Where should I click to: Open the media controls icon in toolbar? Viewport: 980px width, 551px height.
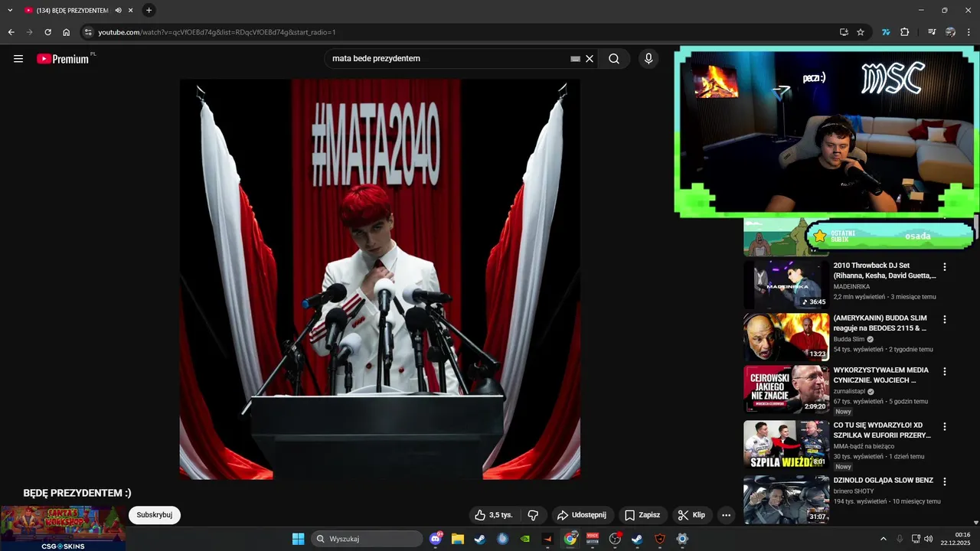(932, 32)
